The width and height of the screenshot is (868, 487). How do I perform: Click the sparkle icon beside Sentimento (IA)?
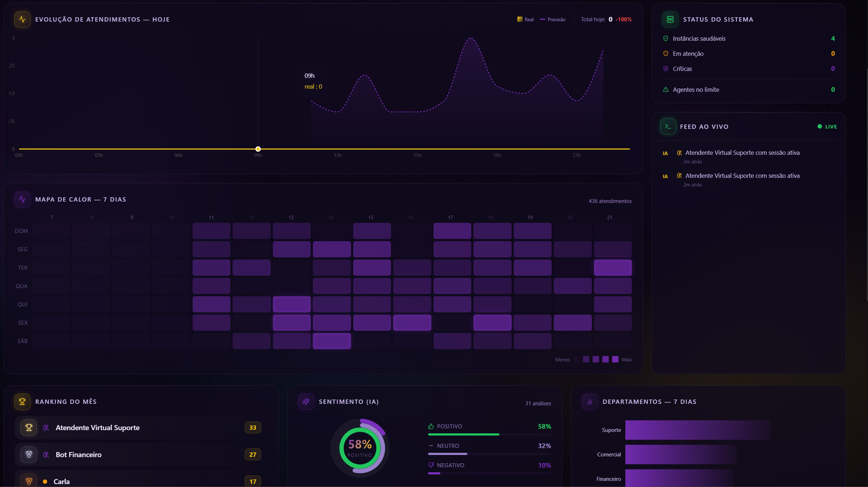click(306, 402)
